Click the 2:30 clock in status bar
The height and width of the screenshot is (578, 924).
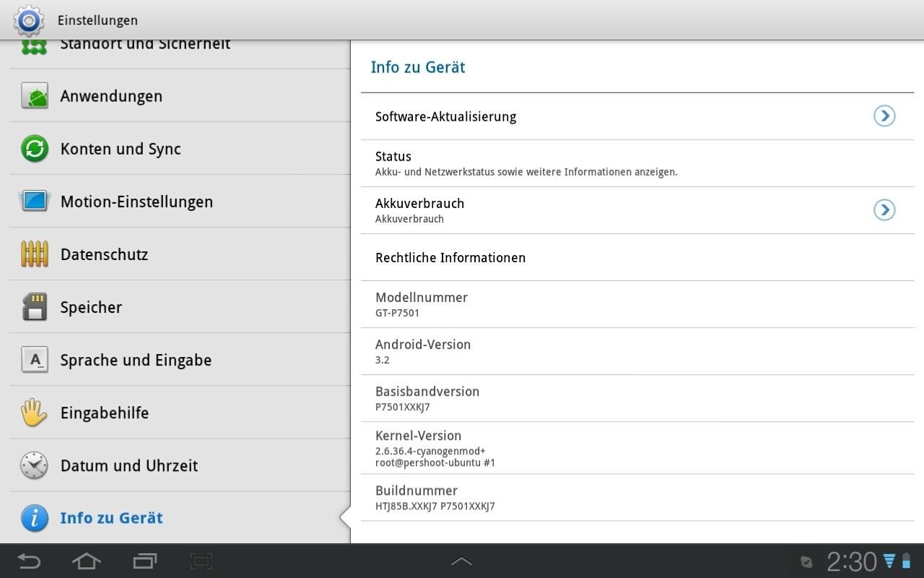tap(852, 561)
